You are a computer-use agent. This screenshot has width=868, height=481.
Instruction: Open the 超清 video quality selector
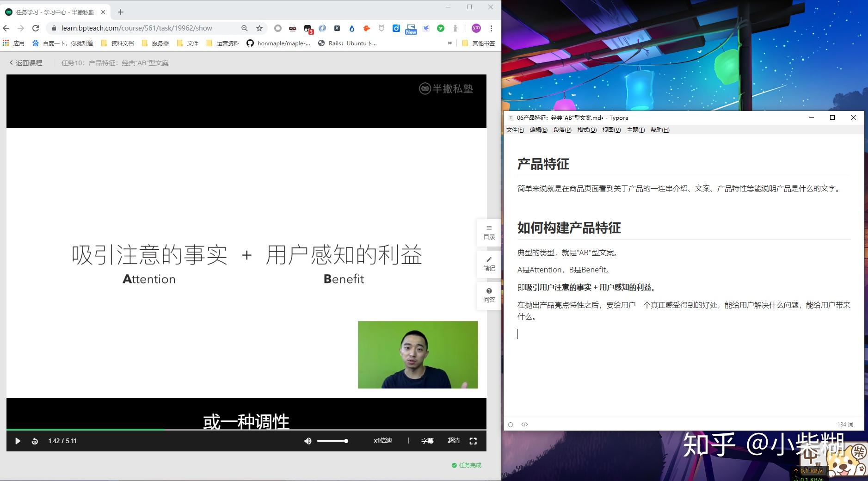[453, 441]
